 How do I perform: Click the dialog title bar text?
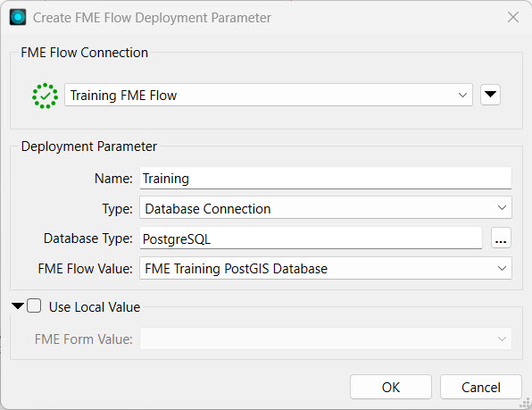click(152, 18)
